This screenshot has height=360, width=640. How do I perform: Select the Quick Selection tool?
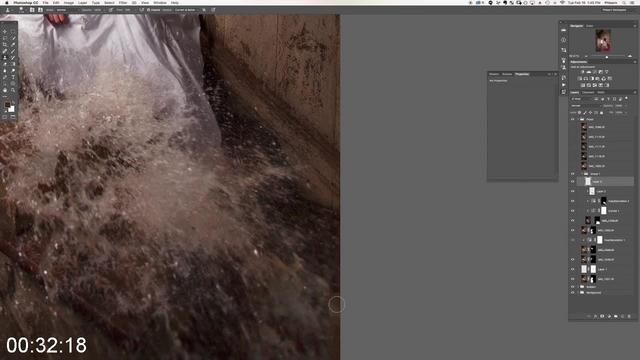tap(13, 38)
